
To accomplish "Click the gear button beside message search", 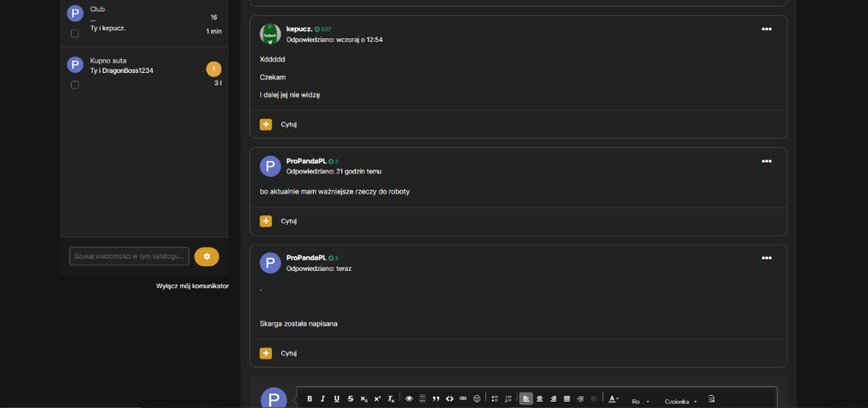I will 207,256.
